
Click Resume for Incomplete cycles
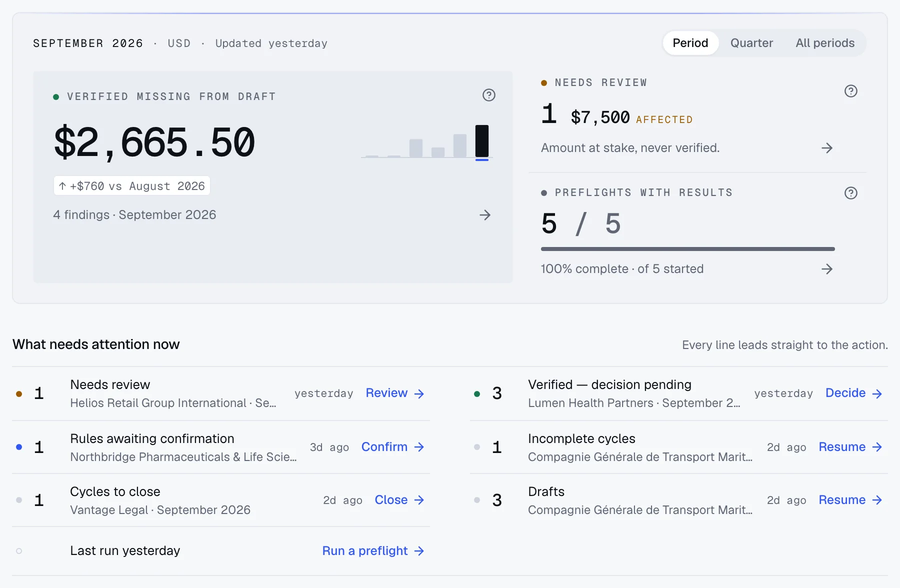point(850,447)
